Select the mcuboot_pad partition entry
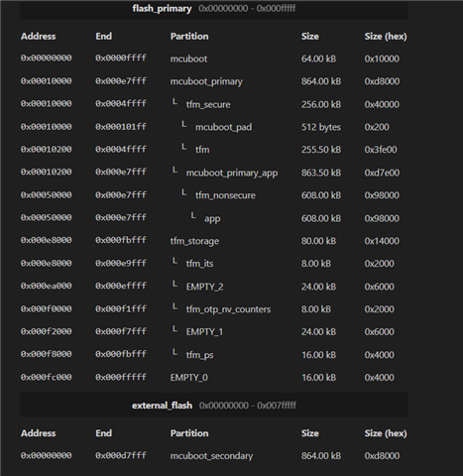463x476 pixels. 223,127
